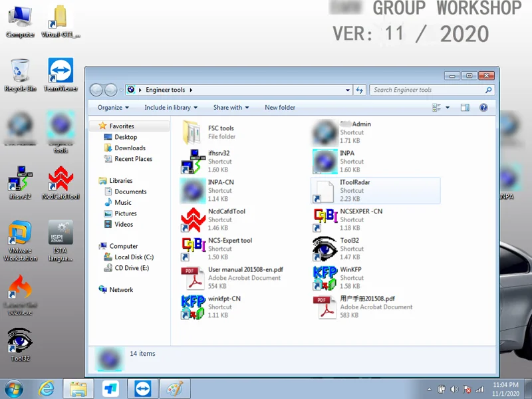
Task: Select Tool32 desktop shortcut
Action: pos(20,344)
